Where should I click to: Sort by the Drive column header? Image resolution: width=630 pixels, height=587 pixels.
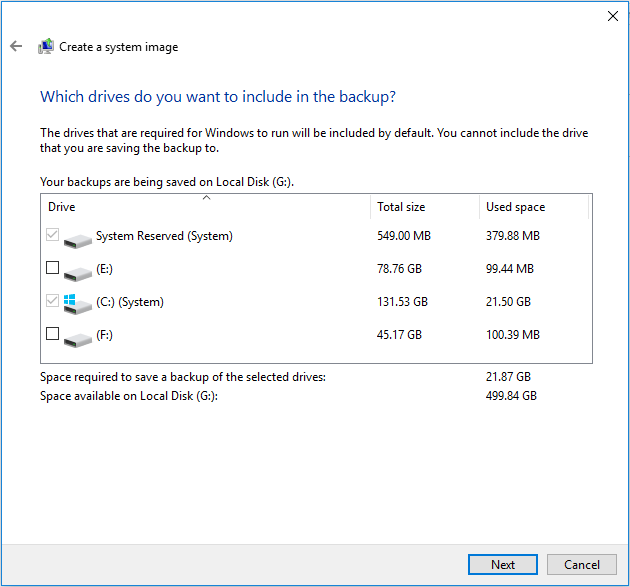click(205, 207)
